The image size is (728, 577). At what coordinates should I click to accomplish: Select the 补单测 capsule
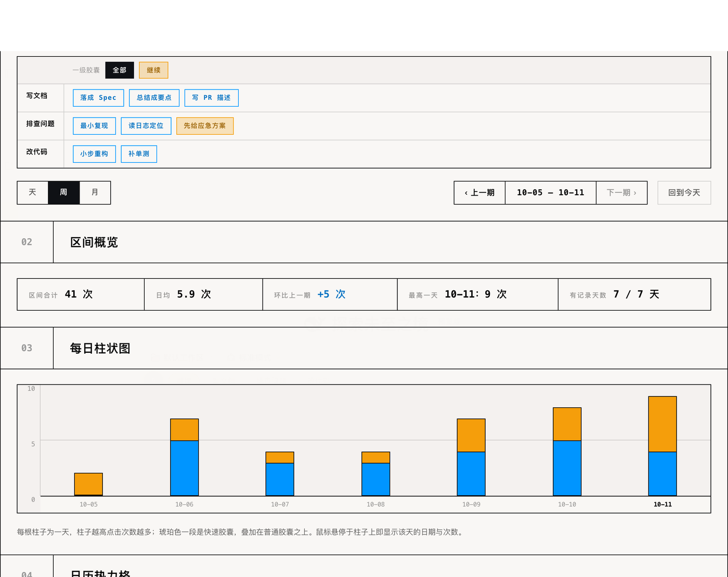click(139, 154)
